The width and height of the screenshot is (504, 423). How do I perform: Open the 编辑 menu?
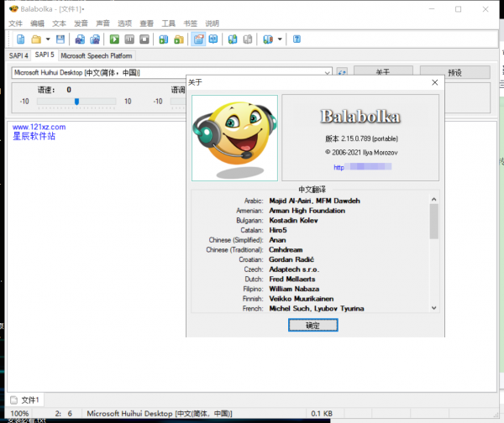coord(37,23)
